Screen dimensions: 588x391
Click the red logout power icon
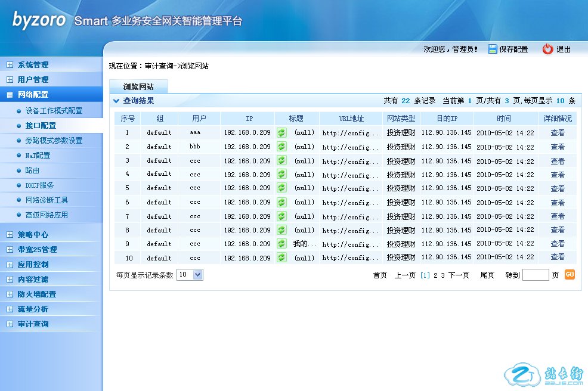click(x=547, y=49)
